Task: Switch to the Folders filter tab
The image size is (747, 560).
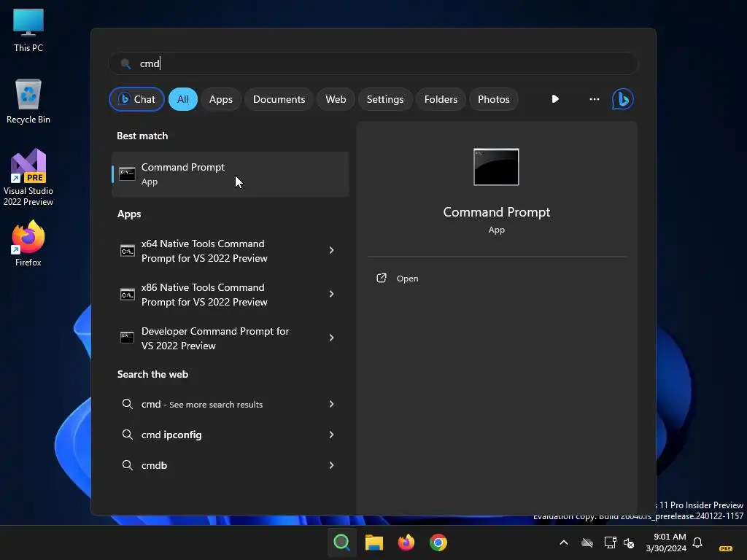Action: (x=441, y=99)
